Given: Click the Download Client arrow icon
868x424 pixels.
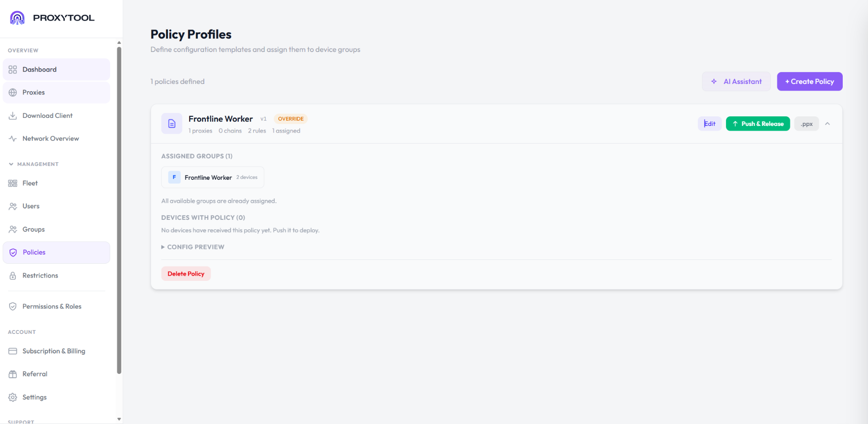Looking at the screenshot, I should [13, 115].
